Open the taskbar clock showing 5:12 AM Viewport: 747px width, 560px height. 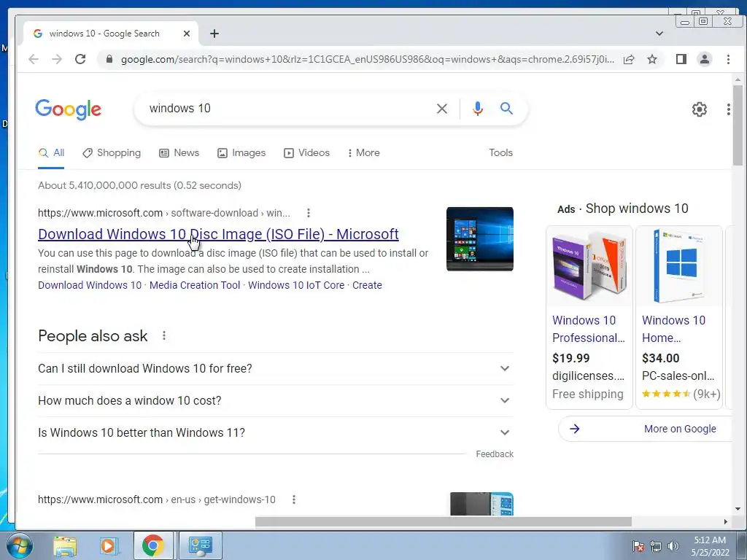pyautogui.click(x=710, y=546)
